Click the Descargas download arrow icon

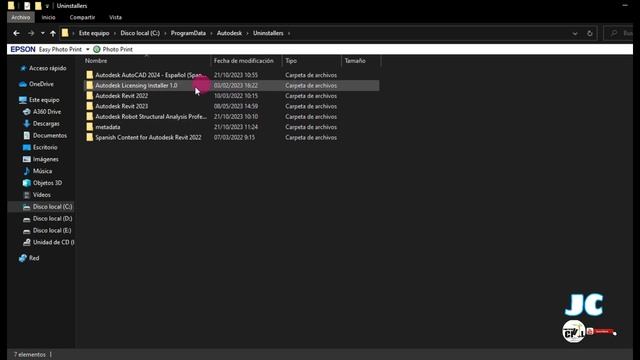(27, 123)
